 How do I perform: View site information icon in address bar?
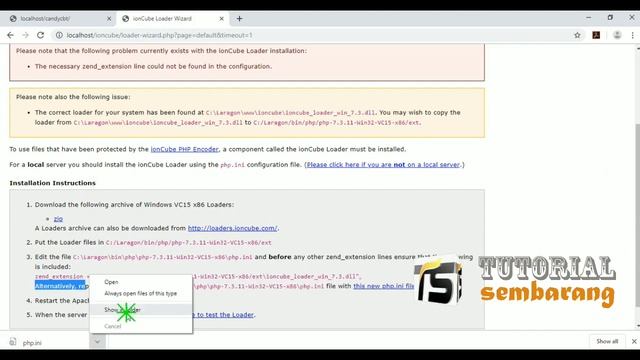[59, 36]
